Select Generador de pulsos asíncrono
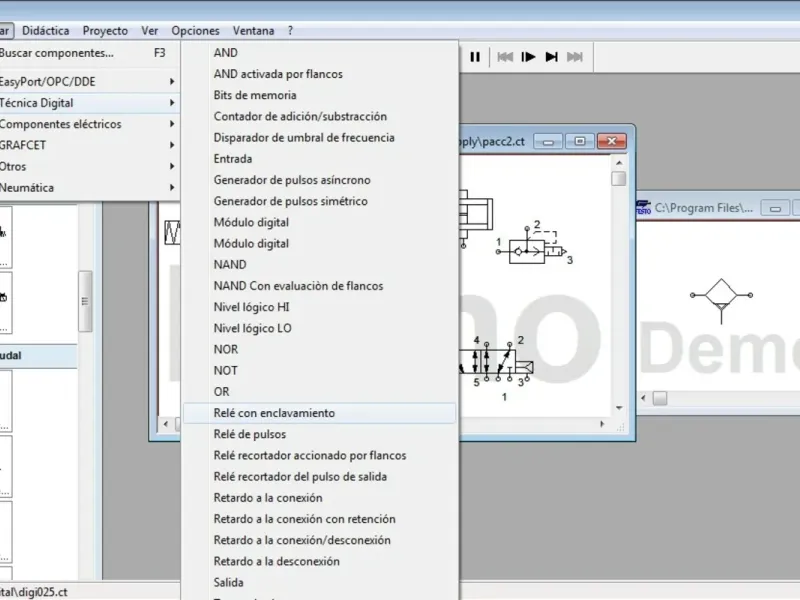This screenshot has height=600, width=800. coord(319,180)
